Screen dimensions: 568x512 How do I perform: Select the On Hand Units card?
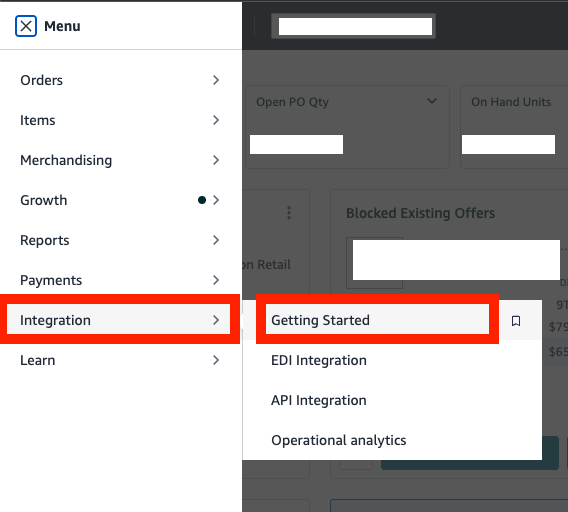pos(514,127)
